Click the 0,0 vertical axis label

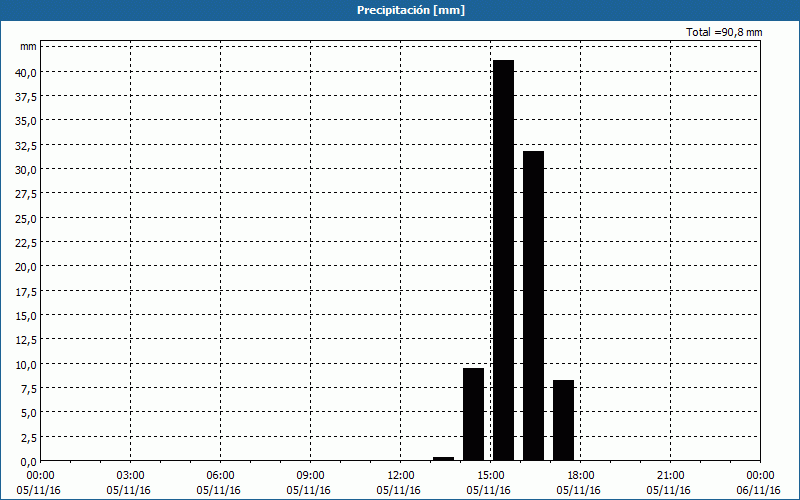point(28,461)
